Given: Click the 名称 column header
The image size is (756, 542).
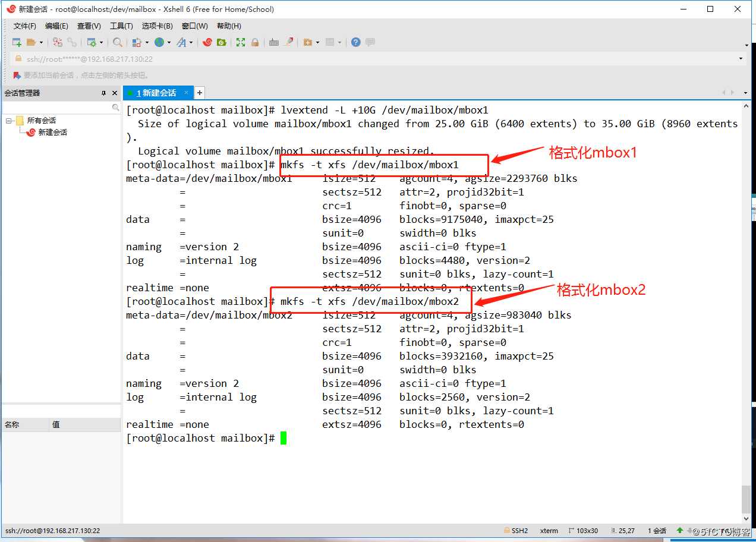Looking at the screenshot, I should (x=26, y=425).
